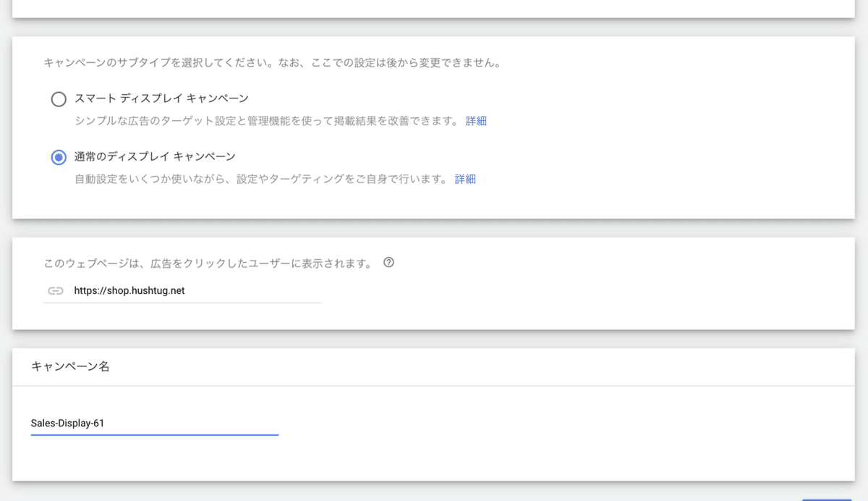Select the URL link icon in the webpage section
868x501 pixels.
coord(55,290)
